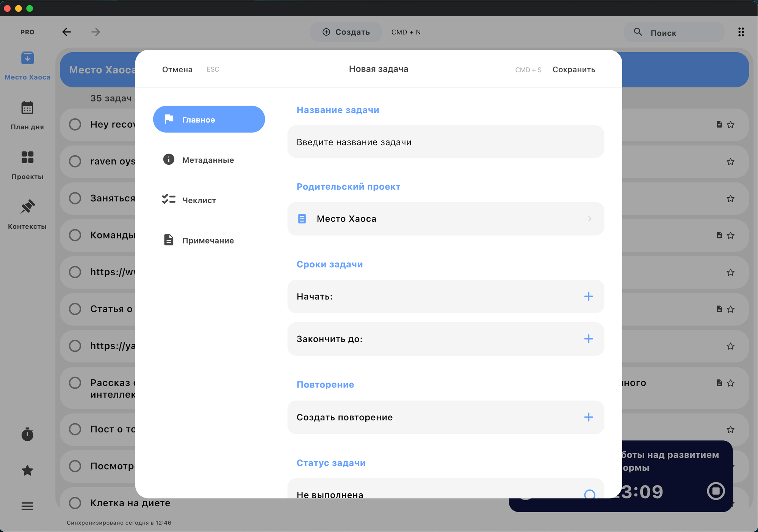Open favorites star icon in sidebar
758x532 pixels.
[27, 471]
